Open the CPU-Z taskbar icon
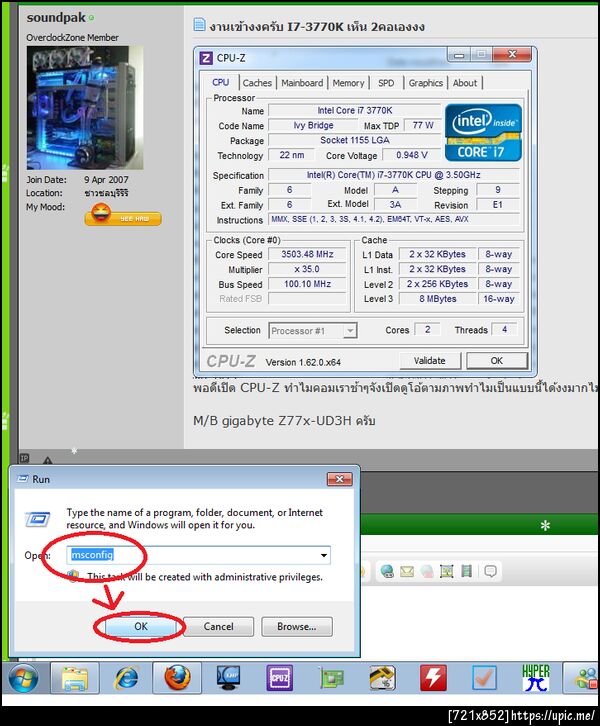Screen dimensions: 600x726 coord(279,678)
